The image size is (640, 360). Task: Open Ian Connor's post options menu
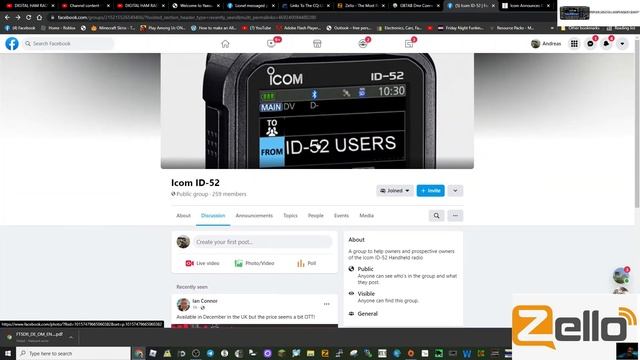tap(327, 304)
